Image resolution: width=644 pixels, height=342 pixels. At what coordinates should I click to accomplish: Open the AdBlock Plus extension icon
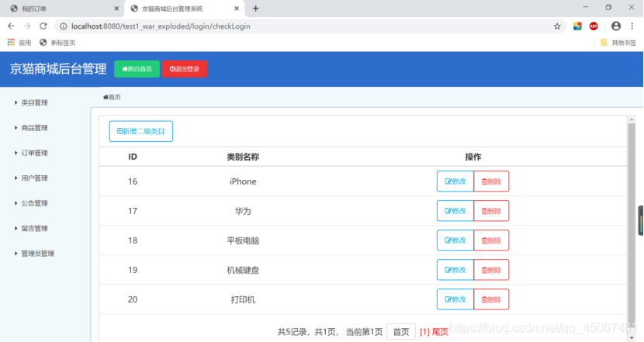coord(594,26)
